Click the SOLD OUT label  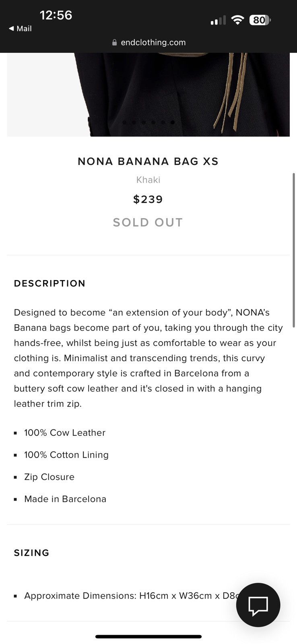coord(148,222)
